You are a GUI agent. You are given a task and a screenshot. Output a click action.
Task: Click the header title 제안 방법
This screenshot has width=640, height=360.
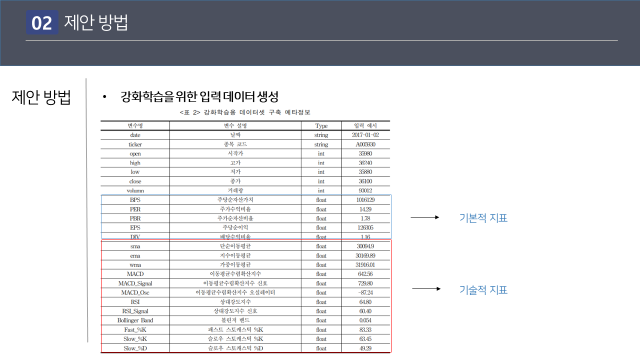(96, 22)
